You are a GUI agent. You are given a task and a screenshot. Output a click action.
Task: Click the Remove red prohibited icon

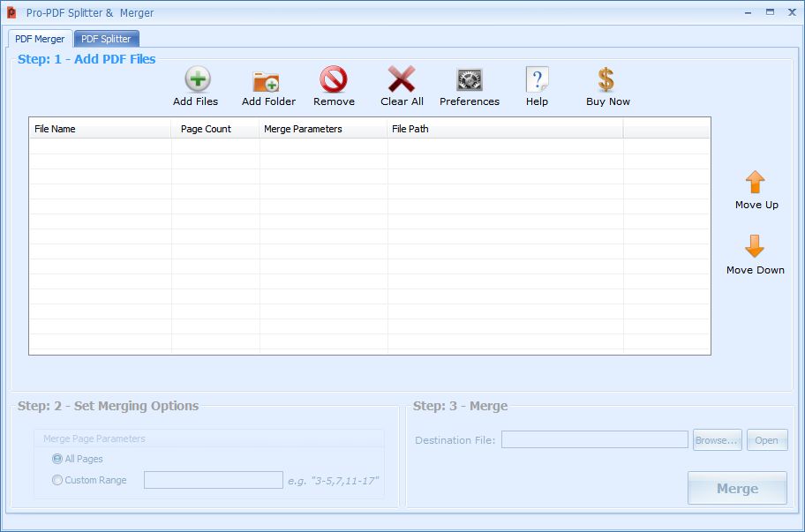click(x=334, y=79)
